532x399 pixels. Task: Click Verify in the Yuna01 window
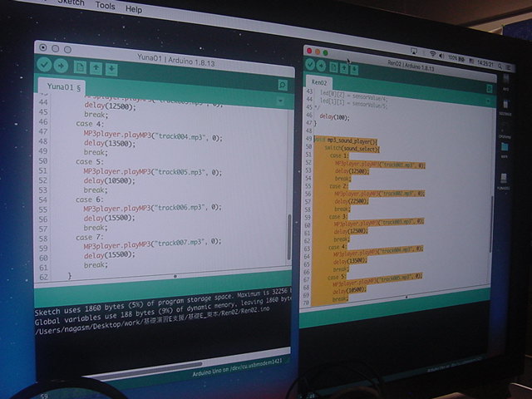44,64
